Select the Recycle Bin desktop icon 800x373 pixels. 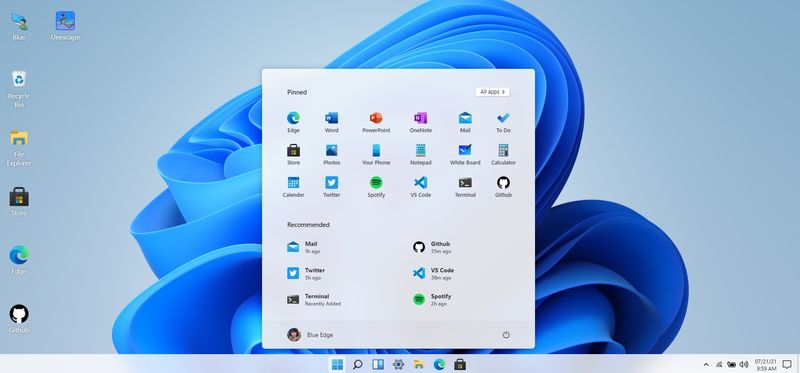pos(19,89)
